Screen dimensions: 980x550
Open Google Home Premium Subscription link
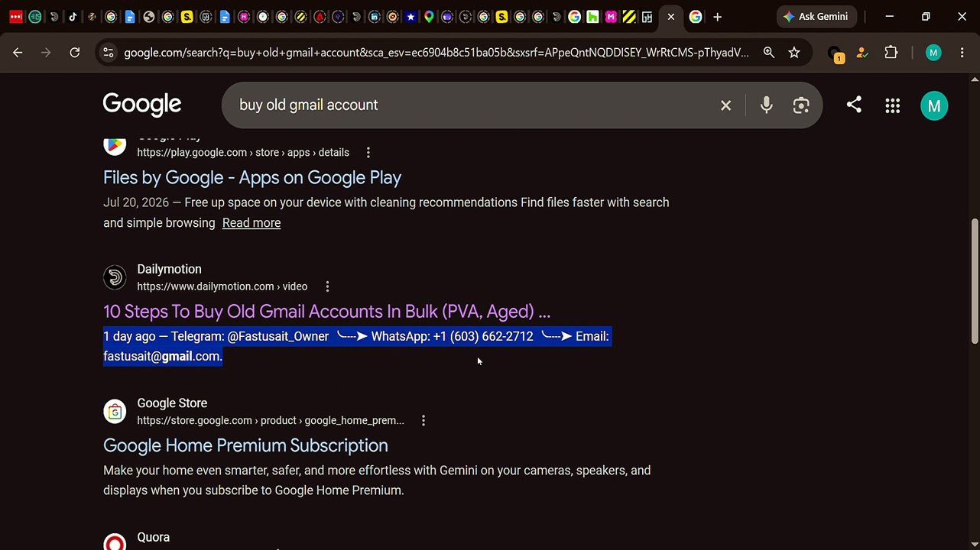(x=245, y=445)
